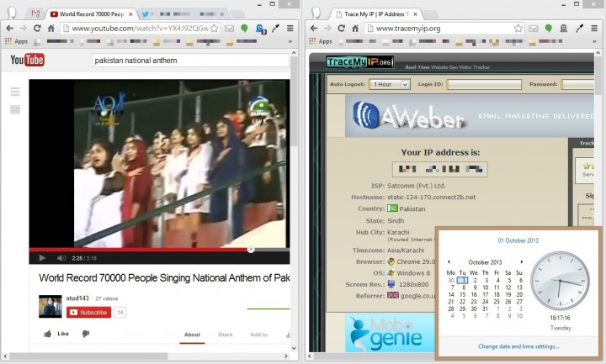Go back in the YouTube browser window
606x364 pixels.
click(9, 29)
